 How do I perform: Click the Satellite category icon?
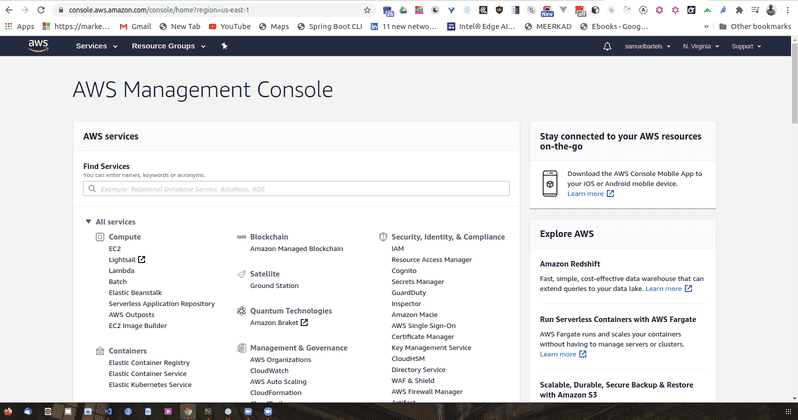tap(241, 274)
